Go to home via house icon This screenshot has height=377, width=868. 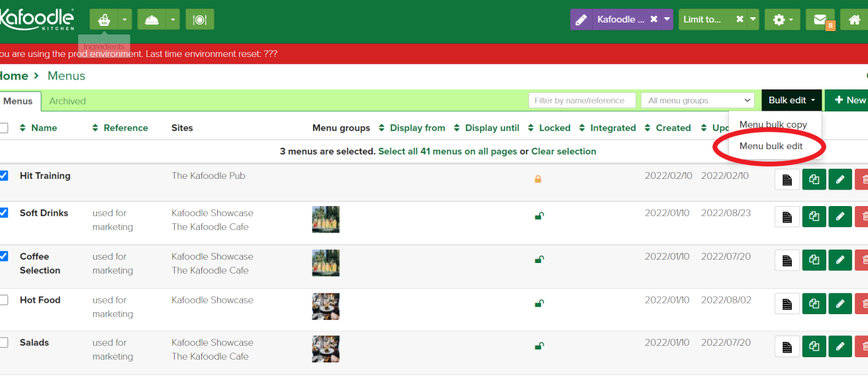pyautogui.click(x=853, y=19)
